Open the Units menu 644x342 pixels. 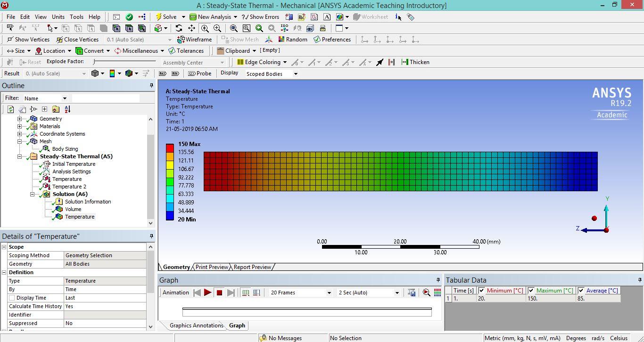click(x=58, y=16)
